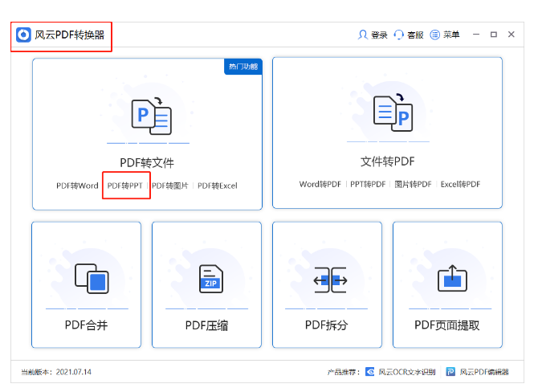Viewport: 534px width, 392px height.
Task: Open the PDF压缩 label
Action: (x=206, y=325)
